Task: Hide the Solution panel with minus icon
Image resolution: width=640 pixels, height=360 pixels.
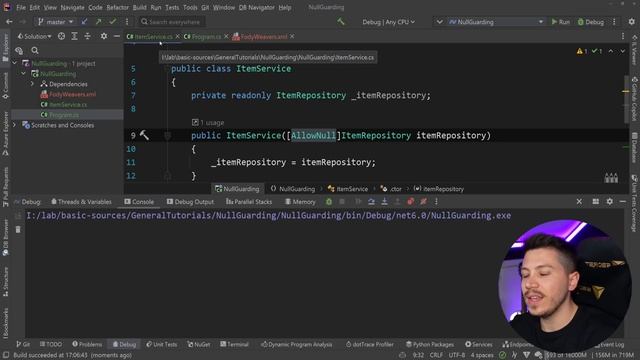Action: pyautogui.click(x=117, y=36)
